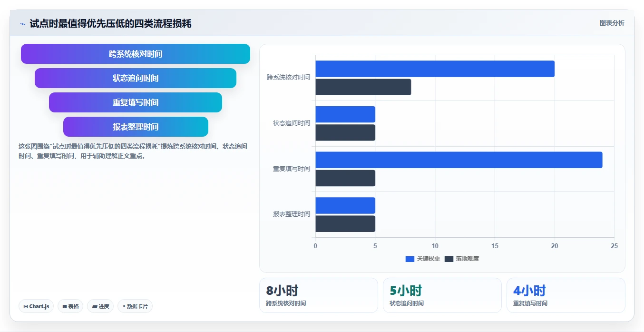Screen dimensions: 644x332
Task: Click the y-axis label 跨系统核对时间
Action: [x=288, y=77]
